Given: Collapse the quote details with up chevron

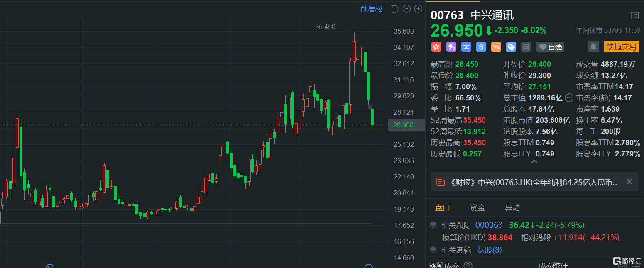Looking at the screenshot, I should [534, 161].
